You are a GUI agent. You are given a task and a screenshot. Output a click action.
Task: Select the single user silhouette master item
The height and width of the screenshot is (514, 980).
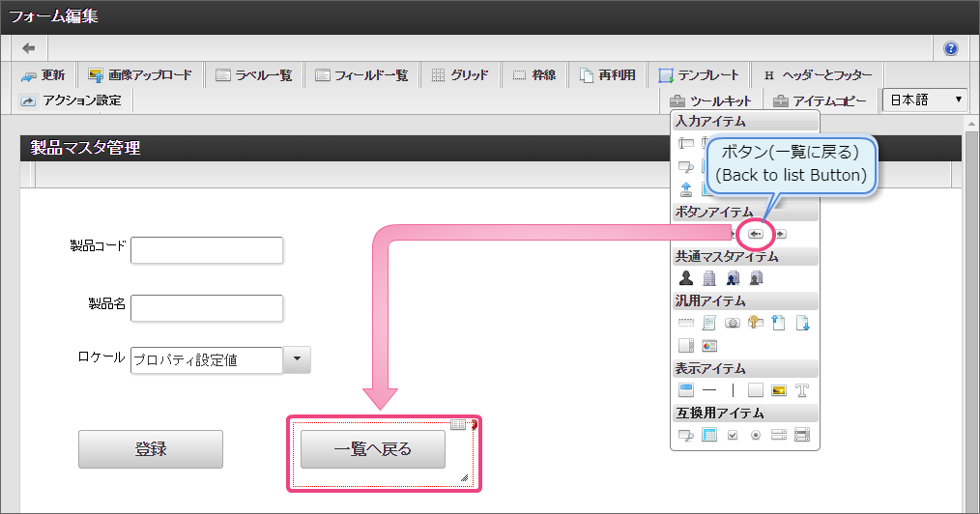pyautogui.click(x=686, y=278)
